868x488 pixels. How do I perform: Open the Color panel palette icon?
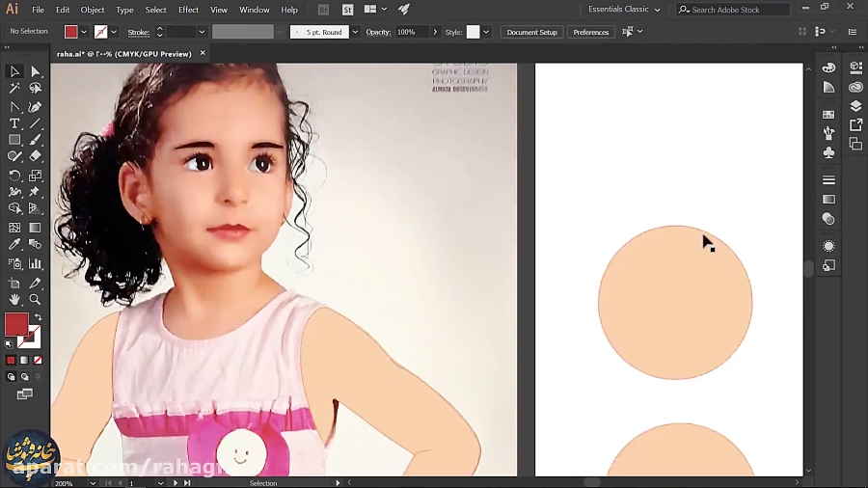(828, 68)
